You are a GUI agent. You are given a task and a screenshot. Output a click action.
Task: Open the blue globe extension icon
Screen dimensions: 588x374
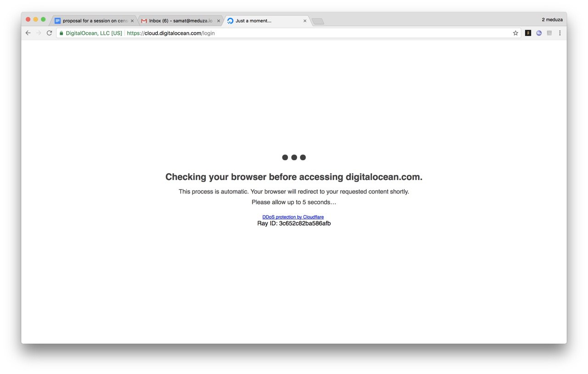(x=539, y=33)
